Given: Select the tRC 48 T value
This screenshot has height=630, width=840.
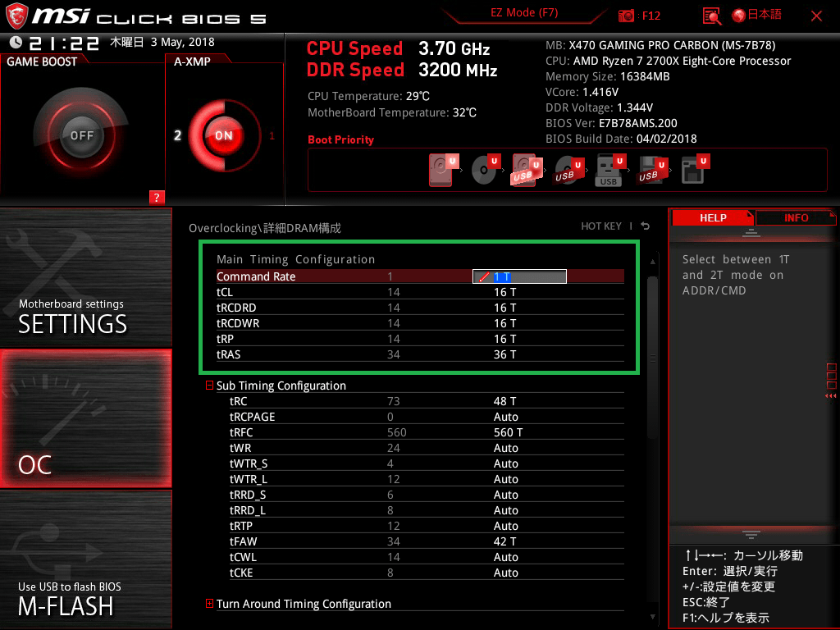Looking at the screenshot, I should click(504, 401).
